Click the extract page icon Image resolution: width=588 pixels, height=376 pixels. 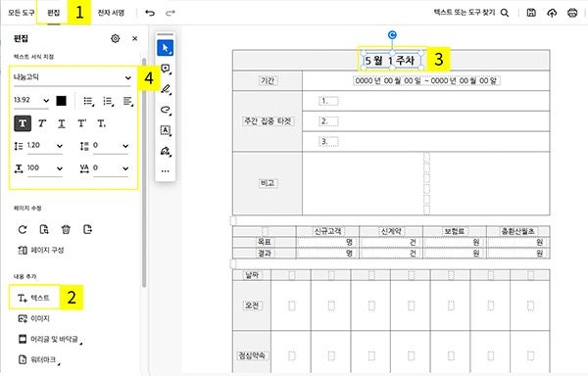click(x=88, y=229)
